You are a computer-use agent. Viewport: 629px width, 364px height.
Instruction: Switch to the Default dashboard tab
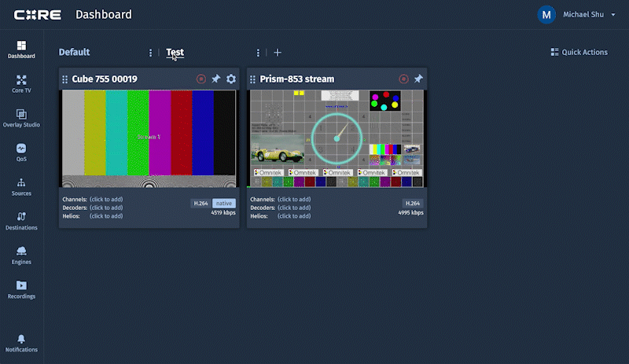[74, 53]
